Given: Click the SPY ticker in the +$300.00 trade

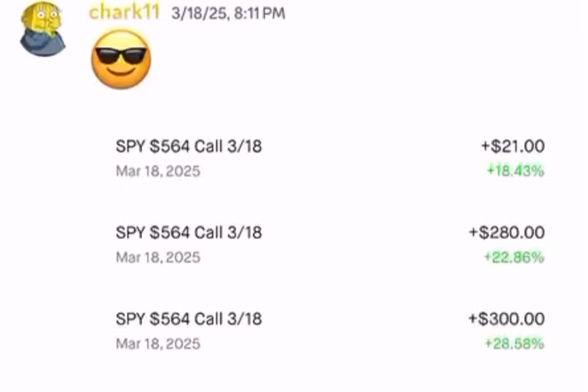Looking at the screenshot, I should click(130, 319).
